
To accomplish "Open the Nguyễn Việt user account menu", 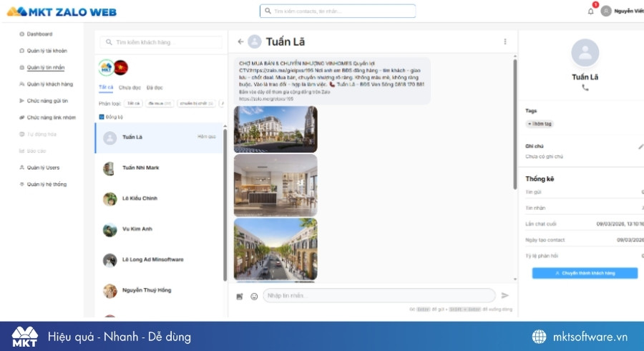I will [x=622, y=11].
